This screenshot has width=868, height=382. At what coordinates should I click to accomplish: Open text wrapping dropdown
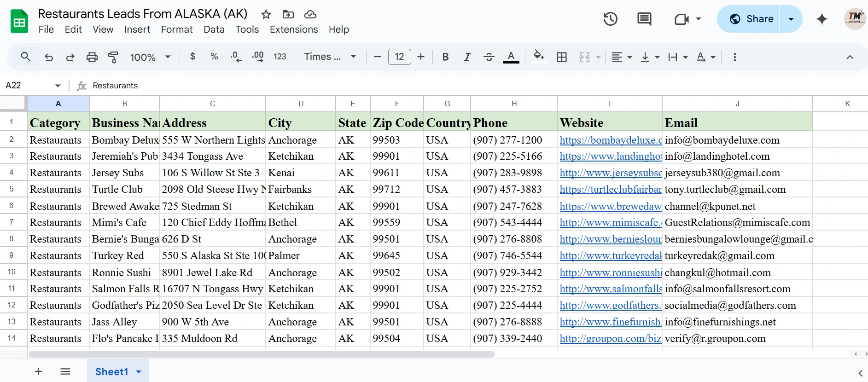[x=678, y=57]
